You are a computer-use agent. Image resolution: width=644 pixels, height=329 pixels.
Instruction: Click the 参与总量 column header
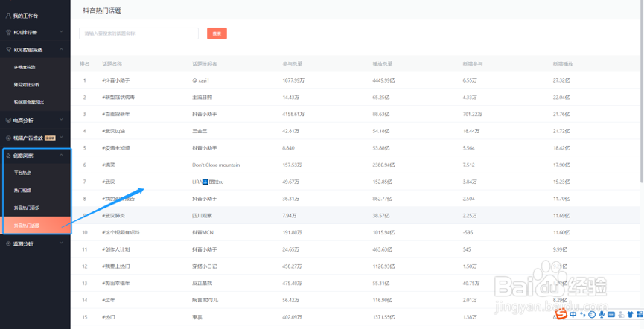tap(293, 64)
